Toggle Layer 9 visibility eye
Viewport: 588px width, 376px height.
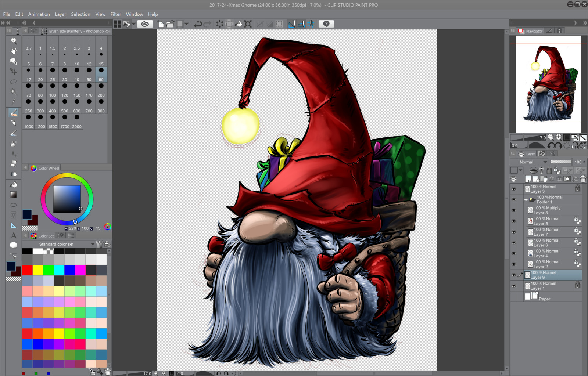coord(514,275)
